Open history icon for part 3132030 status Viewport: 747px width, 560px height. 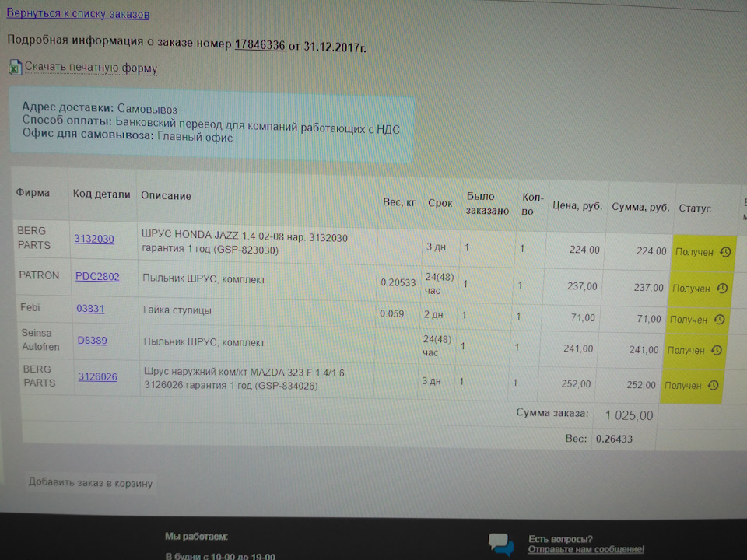pyautogui.click(x=725, y=252)
